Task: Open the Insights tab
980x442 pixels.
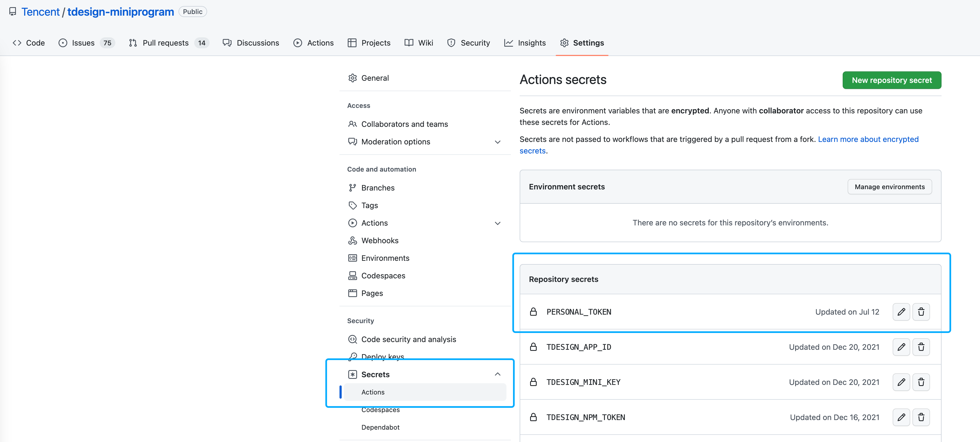Action: pos(525,43)
